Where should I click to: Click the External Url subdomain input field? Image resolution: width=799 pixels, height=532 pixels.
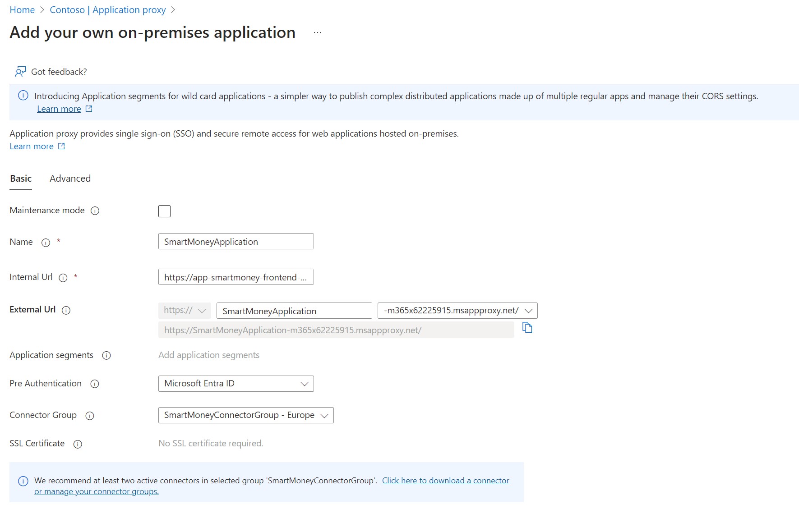(294, 311)
